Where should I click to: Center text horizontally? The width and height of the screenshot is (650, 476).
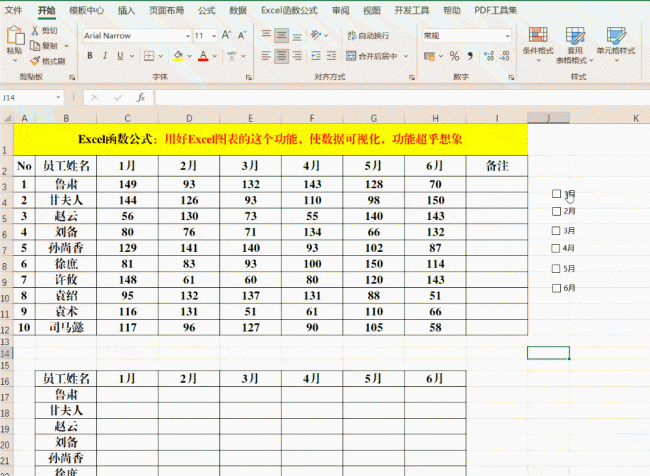(281, 56)
